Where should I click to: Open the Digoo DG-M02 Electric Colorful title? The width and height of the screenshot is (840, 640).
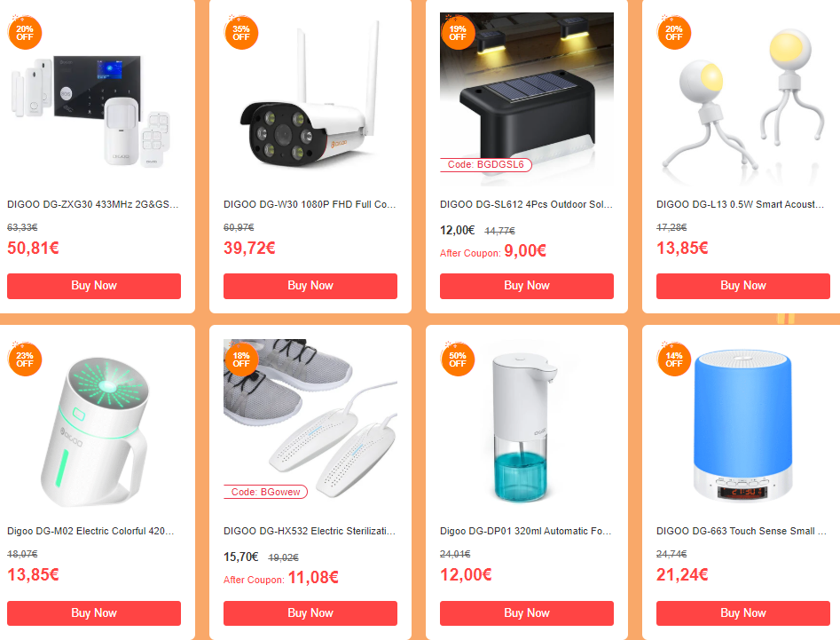point(90,531)
